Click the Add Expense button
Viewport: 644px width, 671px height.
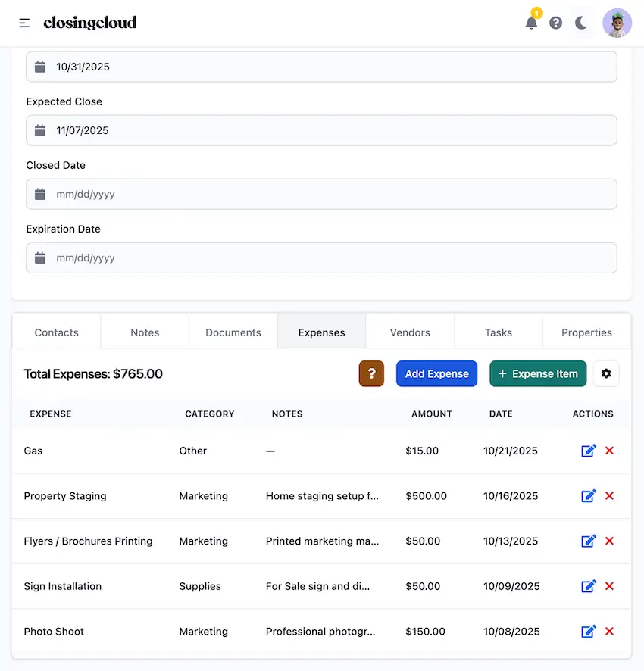click(436, 373)
